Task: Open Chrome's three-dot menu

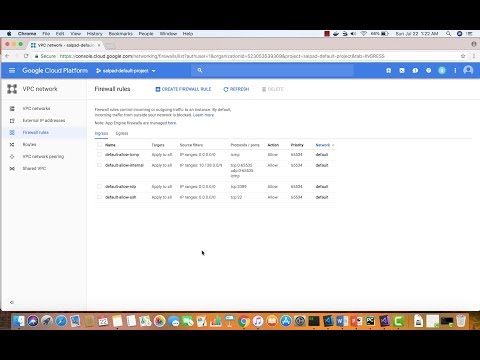Action: 474,56
